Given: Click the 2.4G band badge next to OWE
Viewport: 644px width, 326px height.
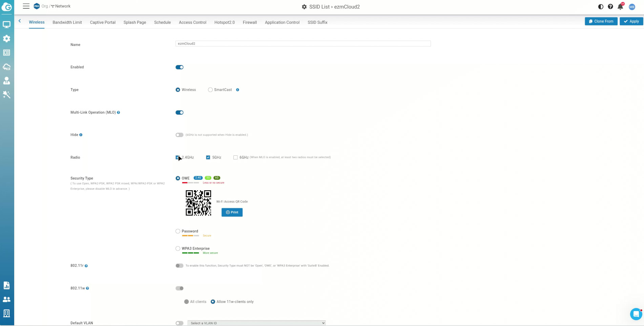Looking at the screenshot, I should (198, 178).
